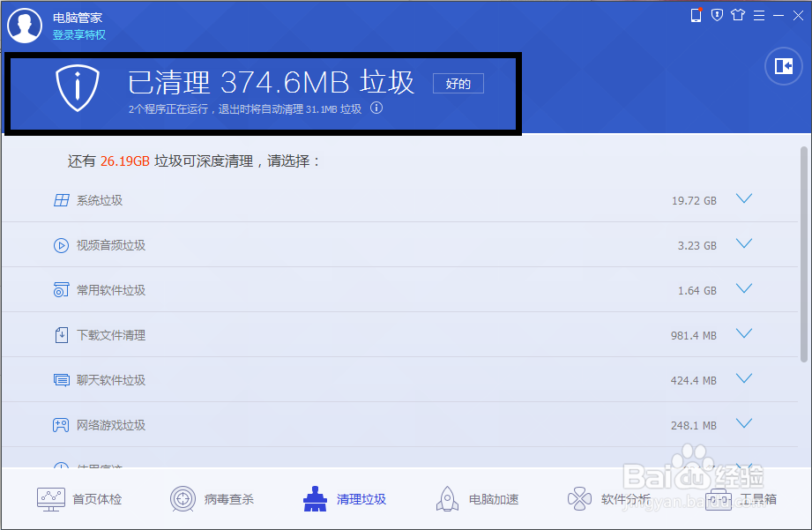The image size is (812, 530).
Task: Expand the 常用软件垃圾 row chevron
Action: [744, 288]
